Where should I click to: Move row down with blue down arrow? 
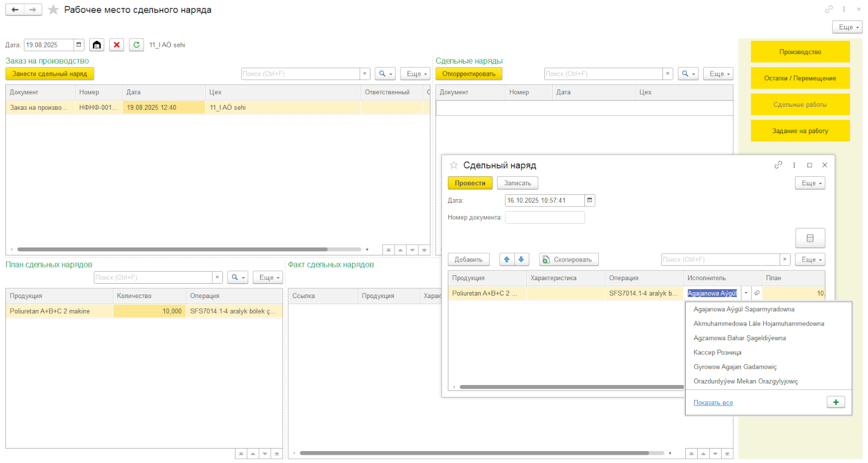(521, 260)
